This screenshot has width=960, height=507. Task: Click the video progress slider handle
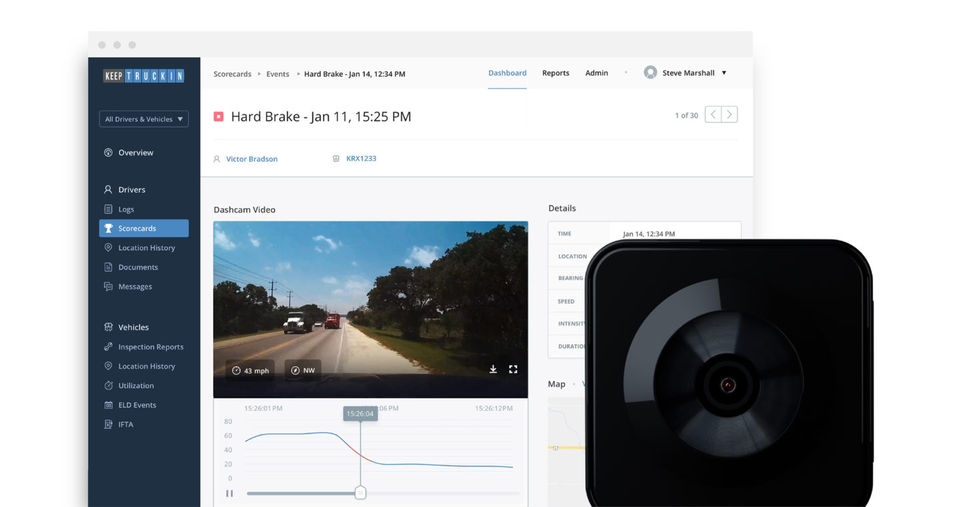[361, 493]
